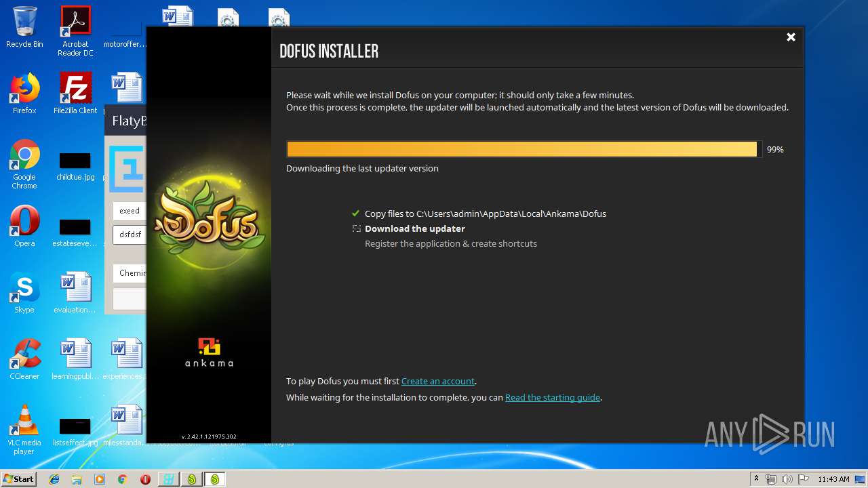Image resolution: width=868 pixels, height=488 pixels.
Task: Click the FlatyB window title
Action: coord(129,121)
